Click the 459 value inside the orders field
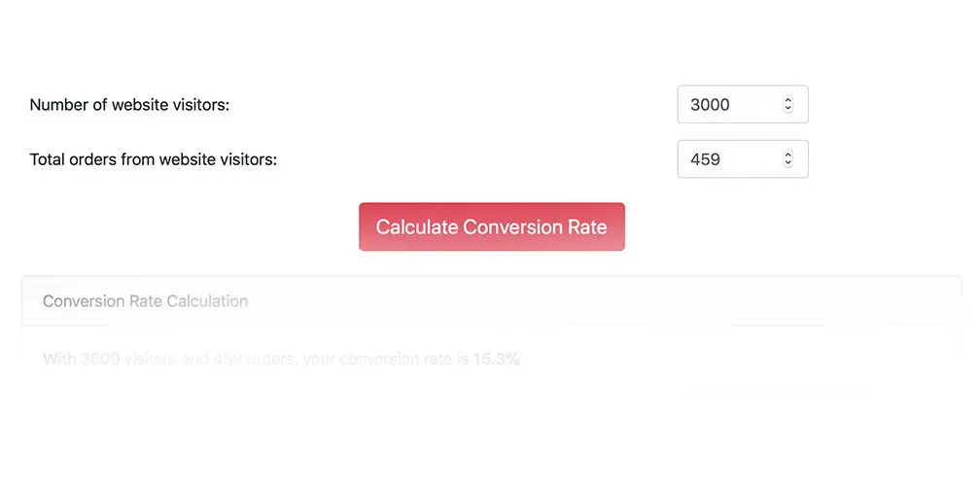This screenshot has height=483, width=980. click(705, 159)
